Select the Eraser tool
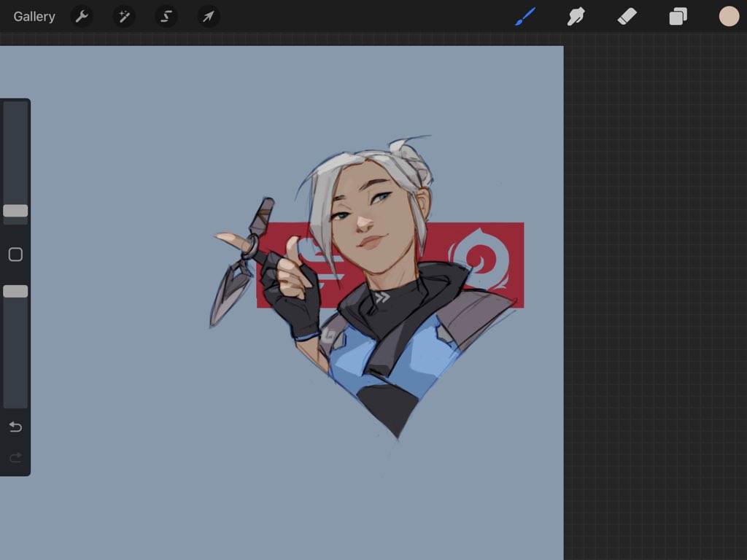 pos(627,17)
